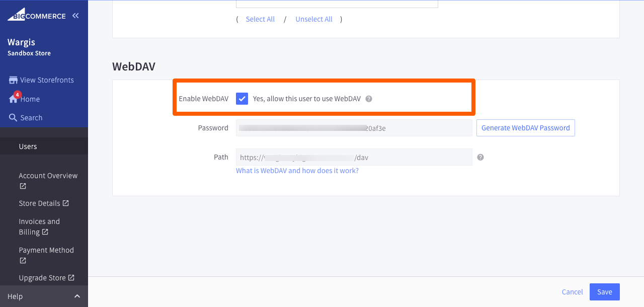644x307 pixels.
Task: Click the BigCommerce logo
Action: point(35,14)
